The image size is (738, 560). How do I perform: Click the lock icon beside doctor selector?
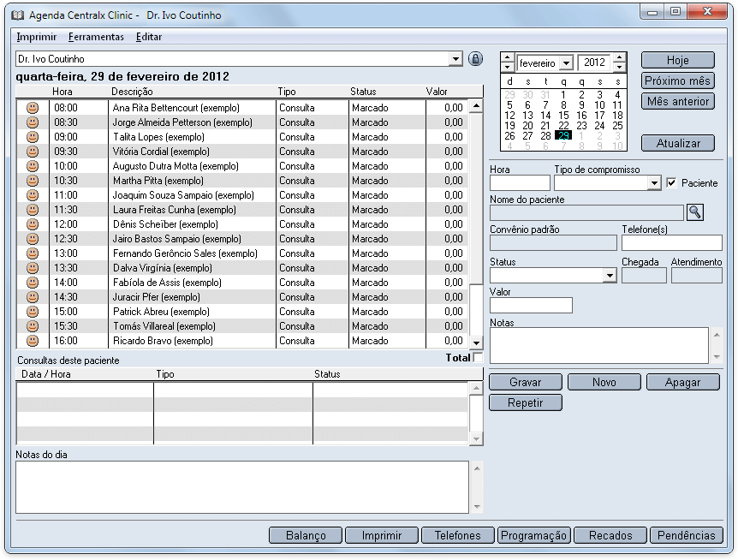(x=475, y=59)
